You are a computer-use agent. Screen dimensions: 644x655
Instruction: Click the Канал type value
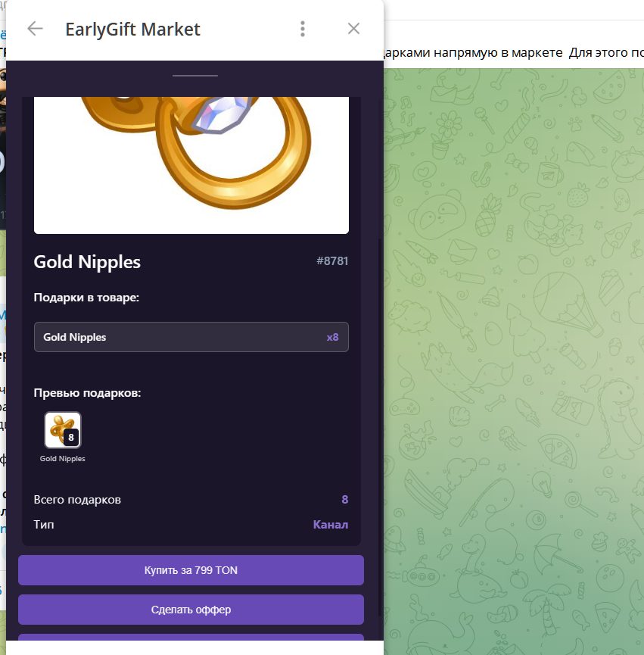coord(331,525)
